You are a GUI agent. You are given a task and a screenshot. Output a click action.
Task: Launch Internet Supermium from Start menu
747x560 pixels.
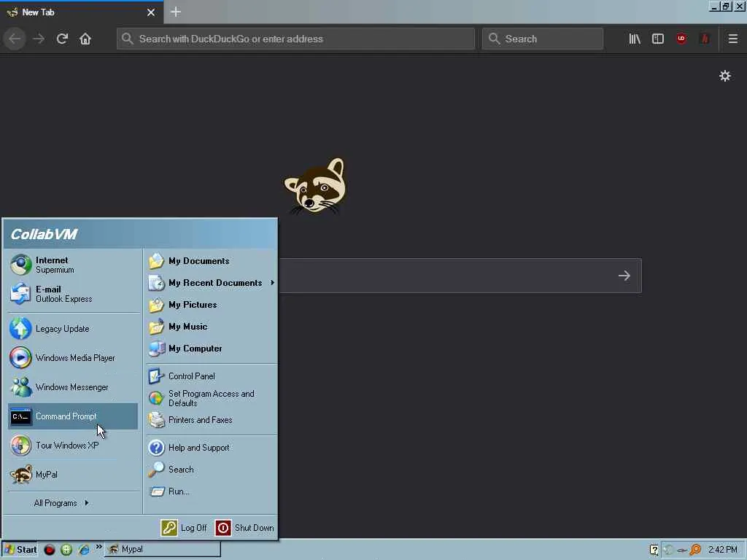click(x=73, y=265)
